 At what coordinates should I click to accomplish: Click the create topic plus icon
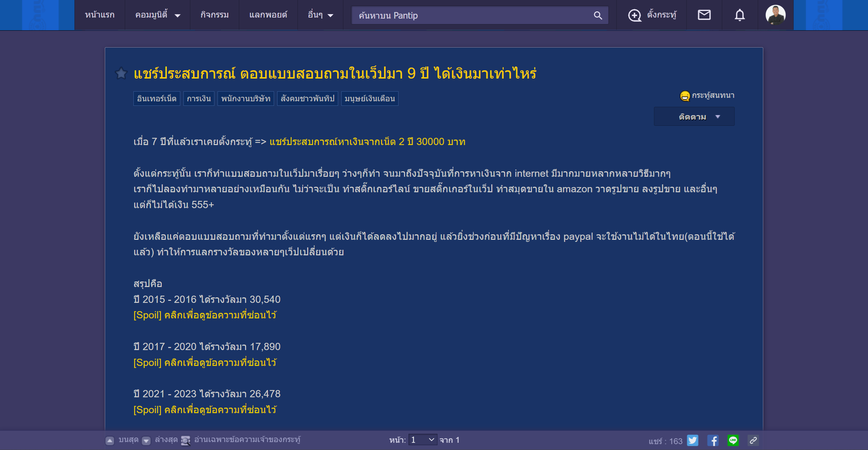[634, 15]
